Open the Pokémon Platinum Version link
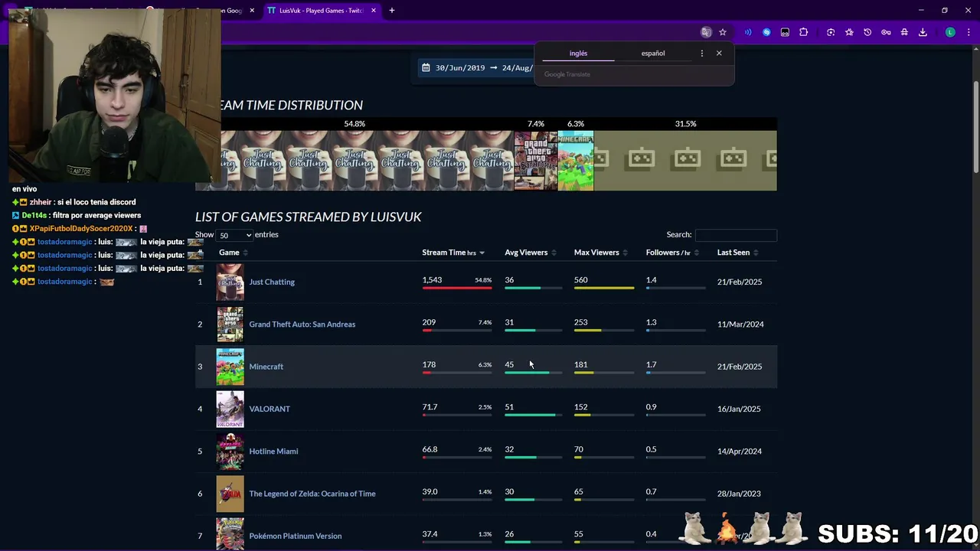 click(296, 536)
